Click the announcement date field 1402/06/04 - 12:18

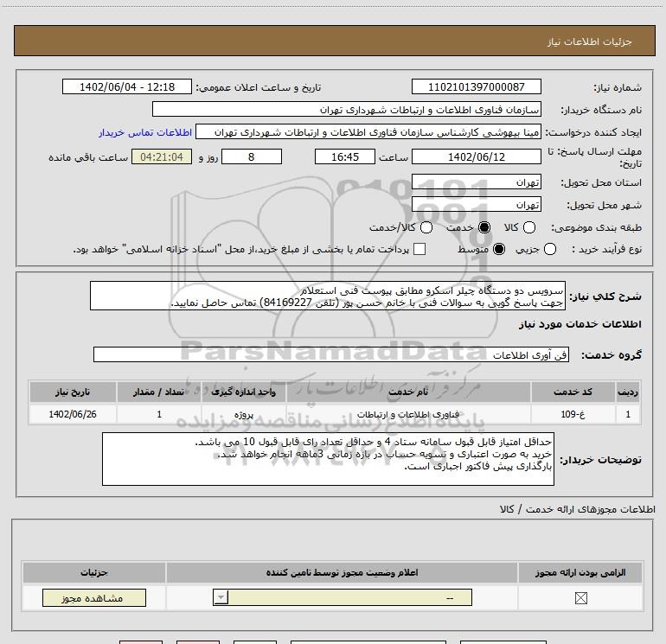pos(127,86)
